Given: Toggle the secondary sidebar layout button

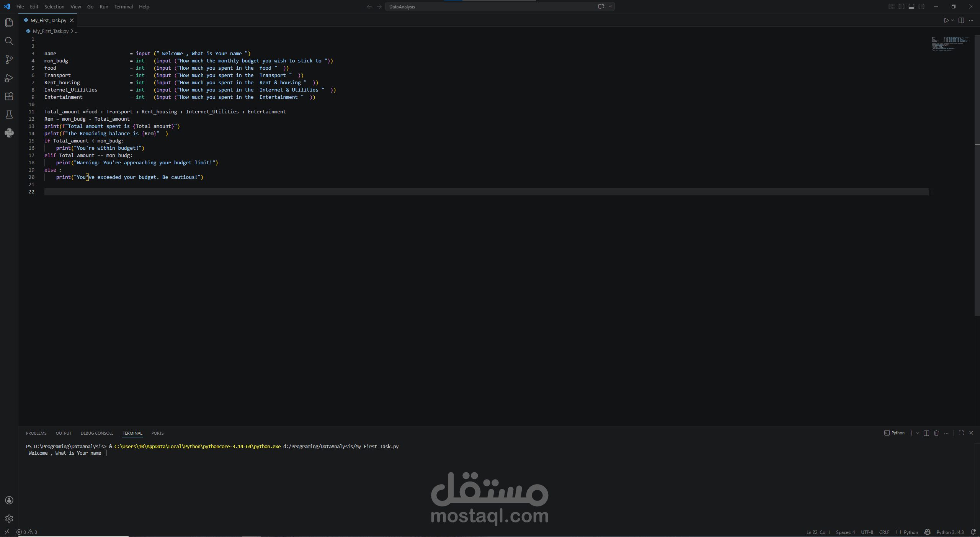Looking at the screenshot, I should pyautogui.click(x=921, y=7).
